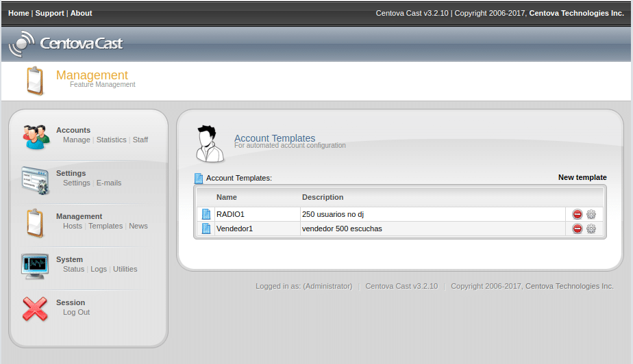Click the Account Templates person icon
Screen dimensions: 633x364
(210, 144)
